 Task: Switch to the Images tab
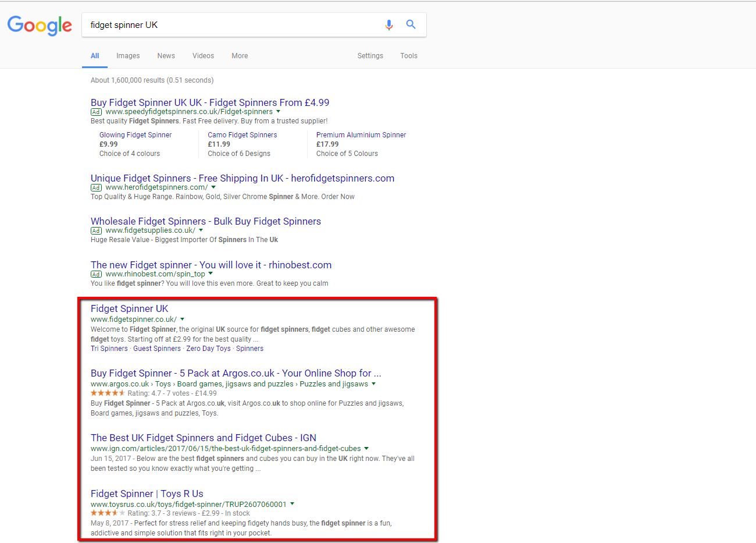(x=128, y=55)
